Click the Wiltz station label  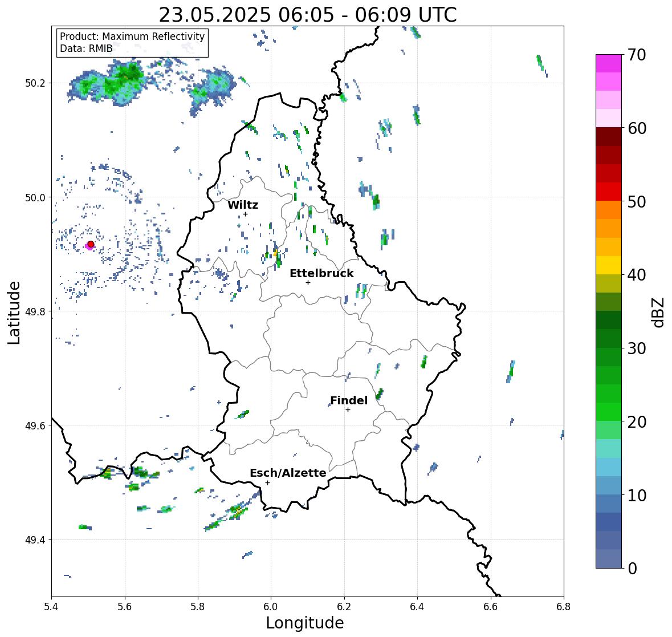tap(243, 205)
